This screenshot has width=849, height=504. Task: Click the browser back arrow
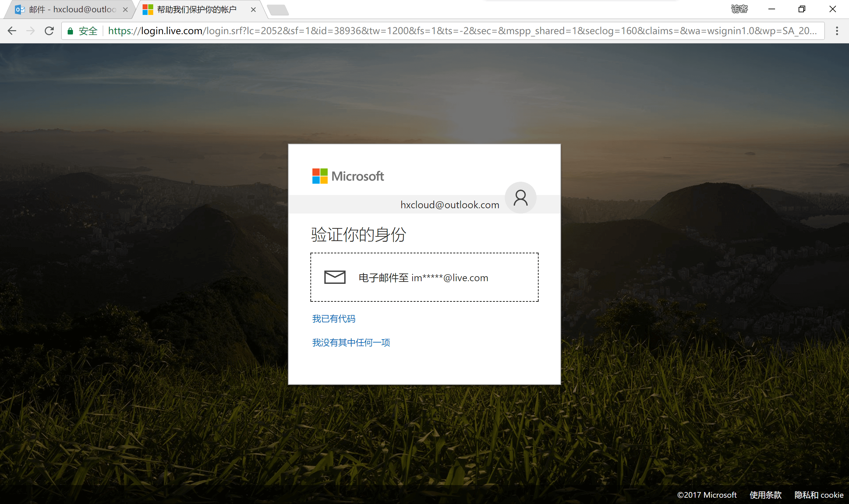(12, 31)
